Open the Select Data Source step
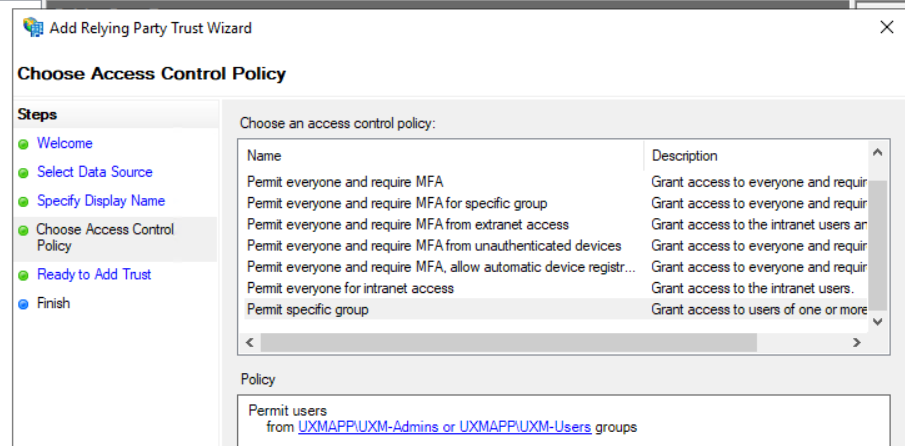905x446 pixels. (x=94, y=172)
